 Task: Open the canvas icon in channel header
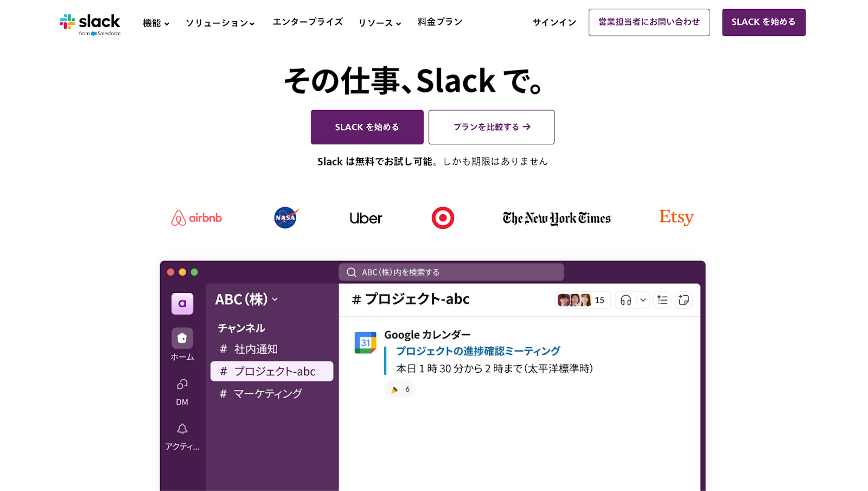(684, 300)
